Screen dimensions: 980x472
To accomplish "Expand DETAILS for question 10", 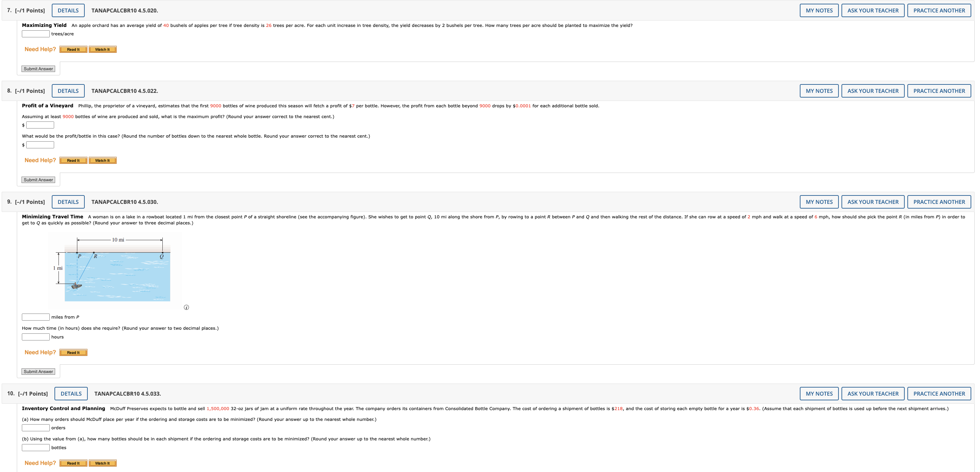I will (x=71, y=394).
